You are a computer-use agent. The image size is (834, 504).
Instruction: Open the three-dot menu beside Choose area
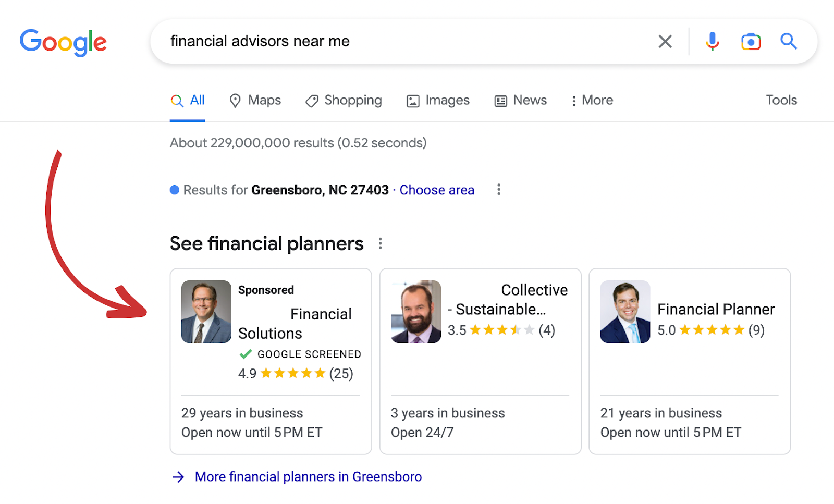[498, 190]
